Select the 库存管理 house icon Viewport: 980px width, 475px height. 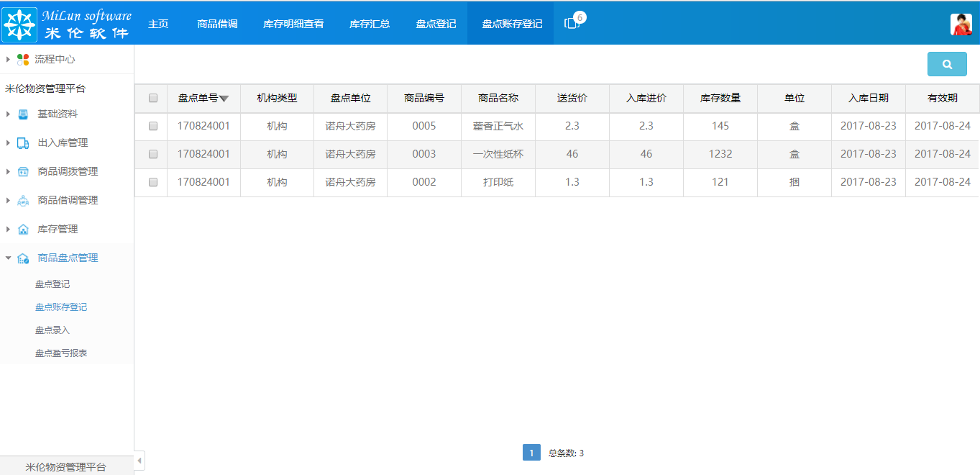22,229
